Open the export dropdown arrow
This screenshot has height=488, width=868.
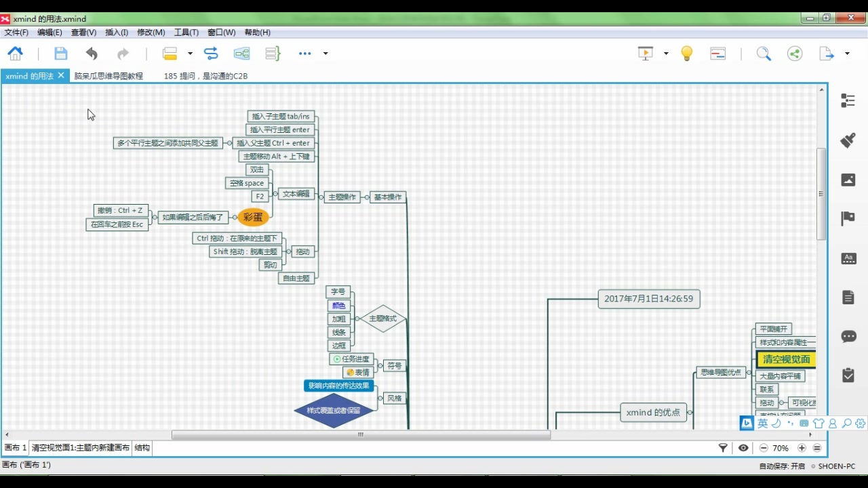[847, 54]
